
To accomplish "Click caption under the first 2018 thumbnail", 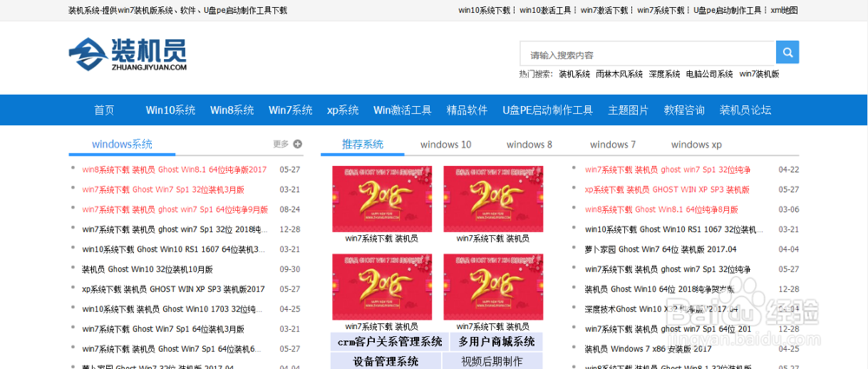I will click(381, 239).
